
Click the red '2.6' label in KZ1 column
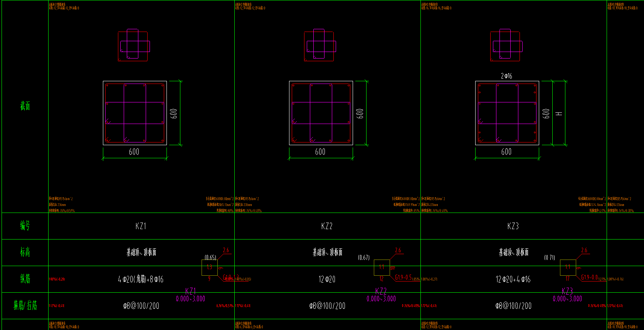pyautogui.click(x=226, y=250)
